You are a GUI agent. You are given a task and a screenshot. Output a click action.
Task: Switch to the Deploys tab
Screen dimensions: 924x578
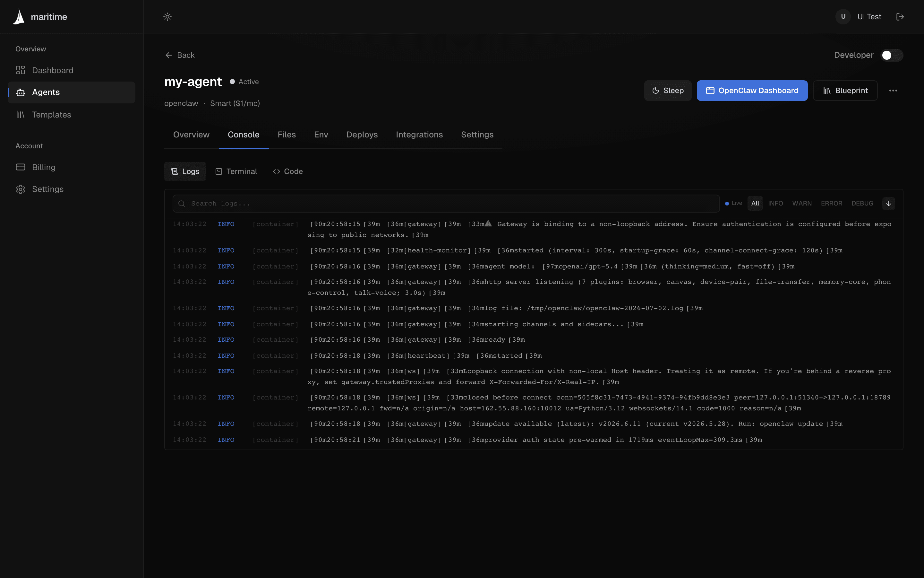[x=362, y=135]
